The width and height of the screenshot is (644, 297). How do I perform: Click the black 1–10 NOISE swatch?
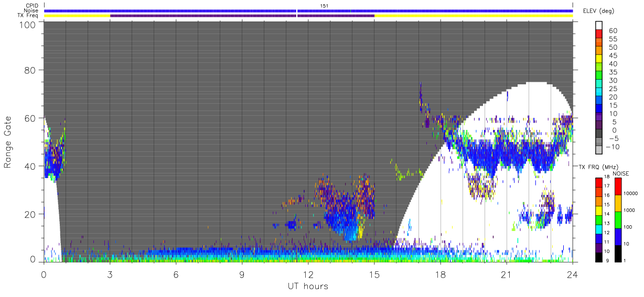618,253
